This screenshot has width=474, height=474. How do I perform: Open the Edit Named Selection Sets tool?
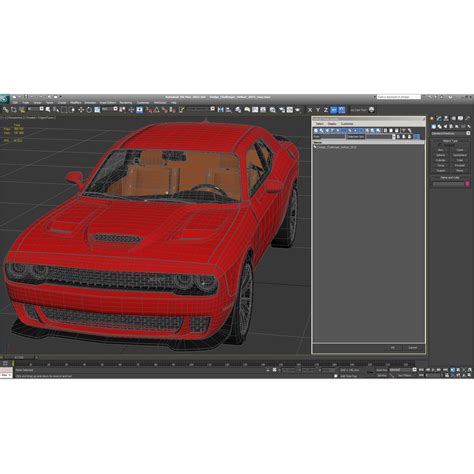coord(181,110)
